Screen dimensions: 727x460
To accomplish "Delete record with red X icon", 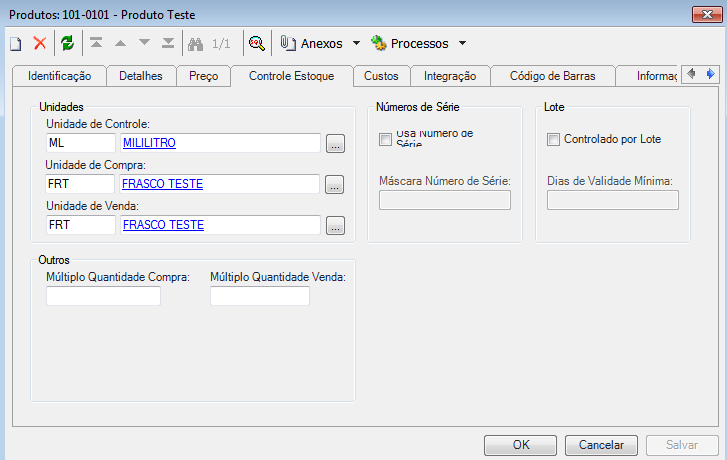I will point(40,43).
